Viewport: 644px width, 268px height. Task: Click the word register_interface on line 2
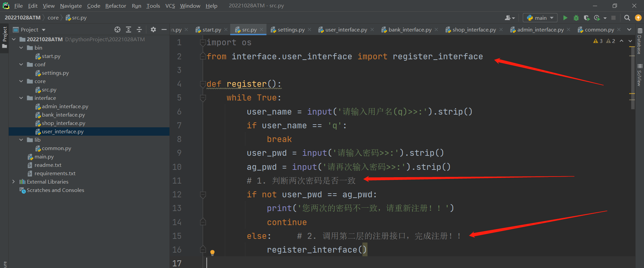[x=438, y=56]
